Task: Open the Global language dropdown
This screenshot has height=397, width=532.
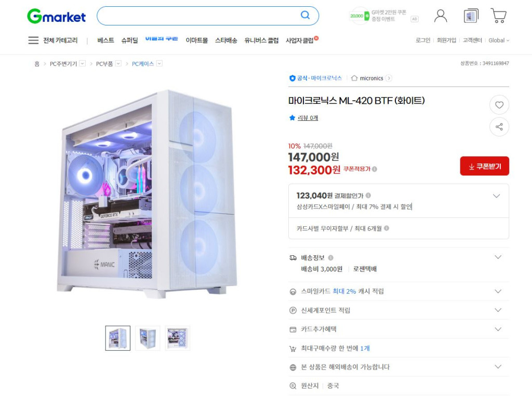Action: (499, 40)
